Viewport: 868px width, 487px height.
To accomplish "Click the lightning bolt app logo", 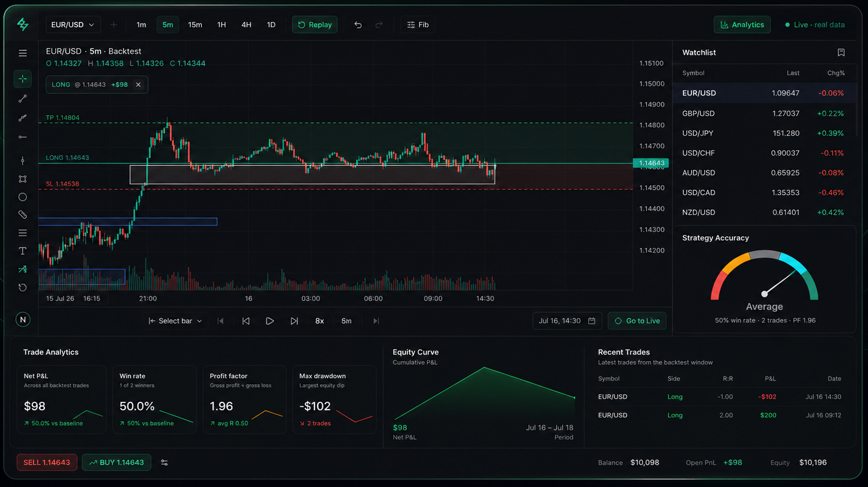I will click(x=22, y=24).
